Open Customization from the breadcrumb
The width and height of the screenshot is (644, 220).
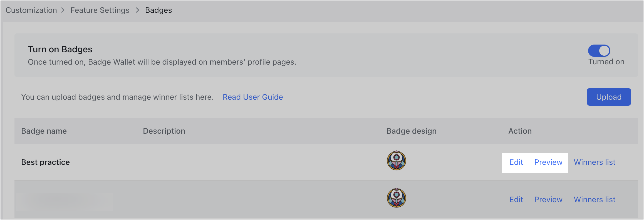[x=31, y=10]
